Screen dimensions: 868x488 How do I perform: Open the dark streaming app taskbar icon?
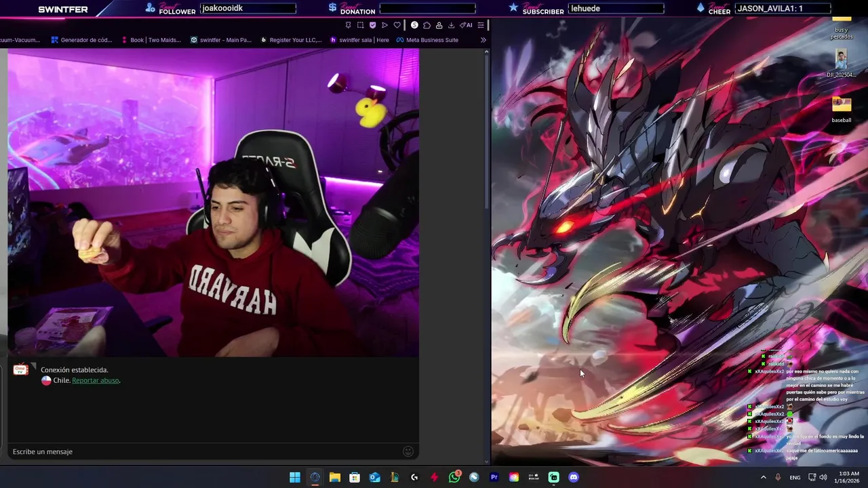534,477
